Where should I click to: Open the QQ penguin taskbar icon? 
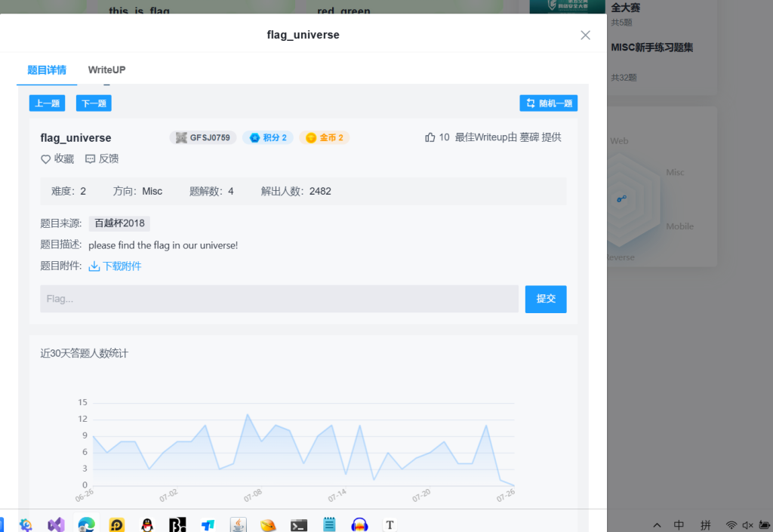[x=147, y=524]
